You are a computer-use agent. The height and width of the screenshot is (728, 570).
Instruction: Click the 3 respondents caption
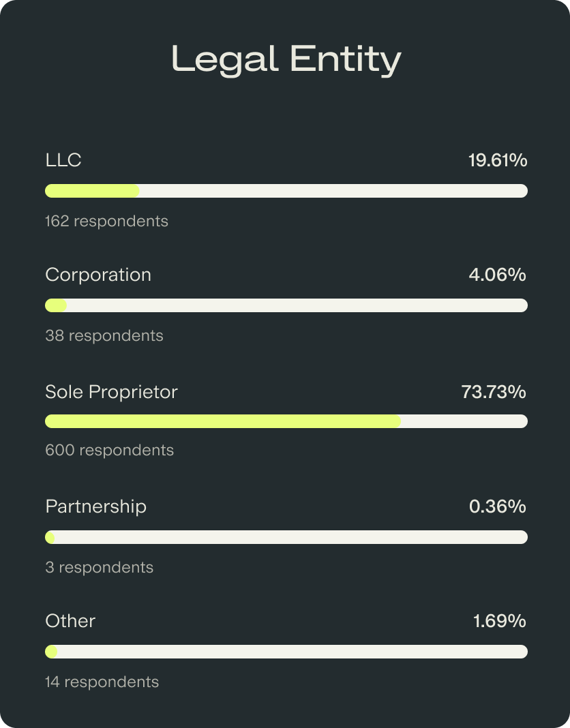pyautogui.click(x=99, y=567)
